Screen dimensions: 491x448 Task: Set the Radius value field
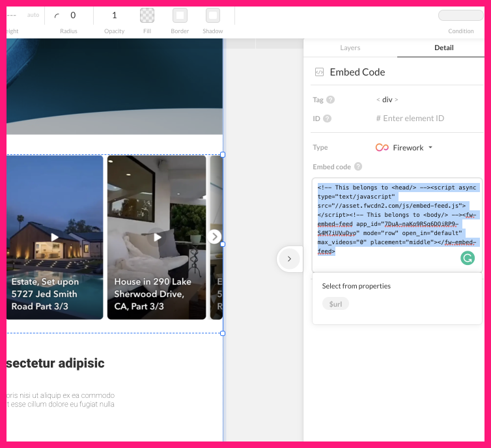coord(73,16)
